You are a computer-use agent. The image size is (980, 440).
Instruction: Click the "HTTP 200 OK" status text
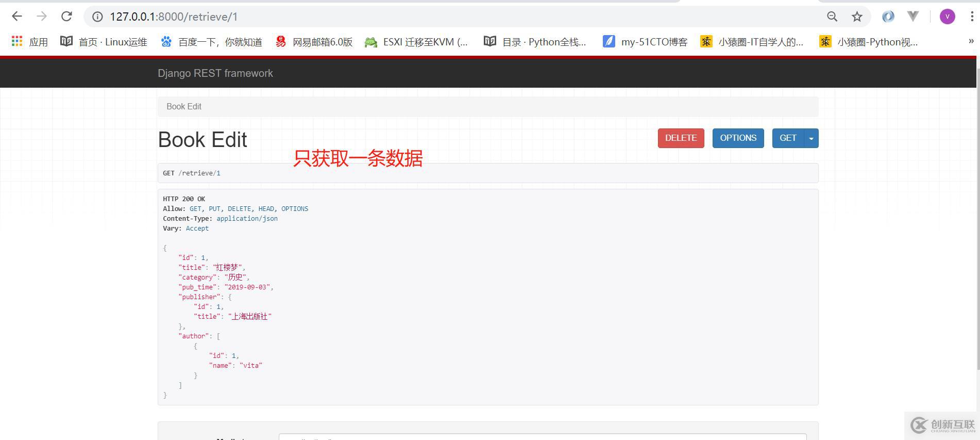tap(184, 199)
